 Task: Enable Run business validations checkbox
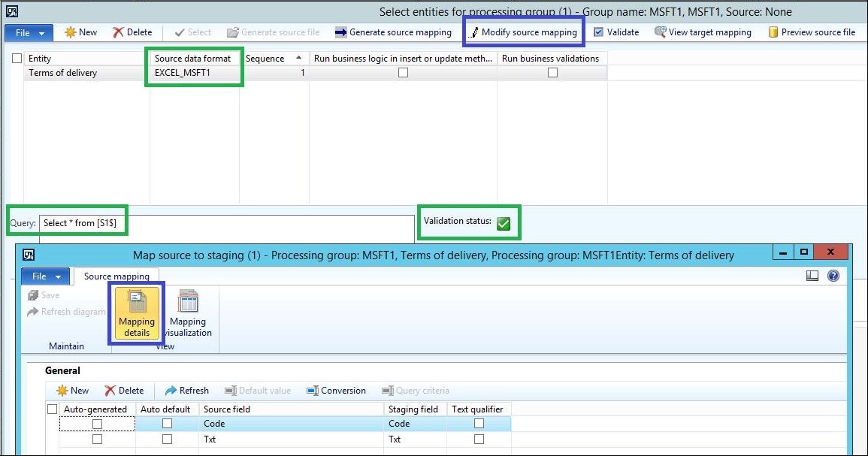(x=552, y=73)
